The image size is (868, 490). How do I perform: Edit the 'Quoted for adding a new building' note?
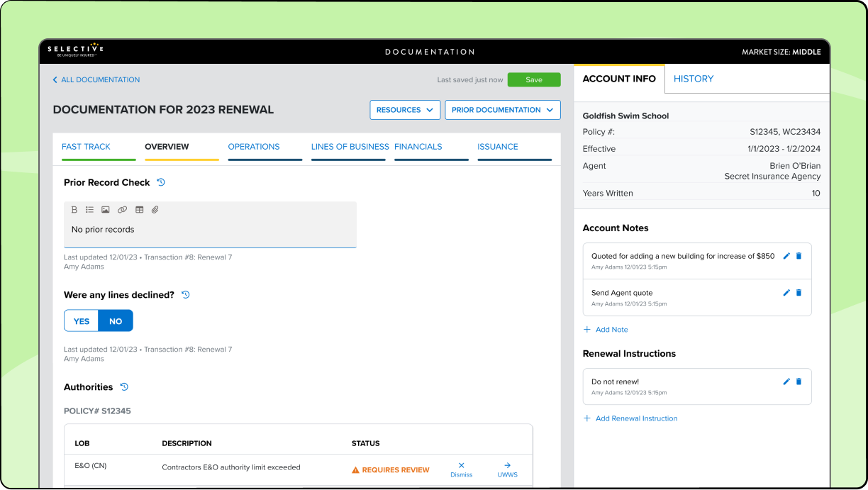pos(786,256)
